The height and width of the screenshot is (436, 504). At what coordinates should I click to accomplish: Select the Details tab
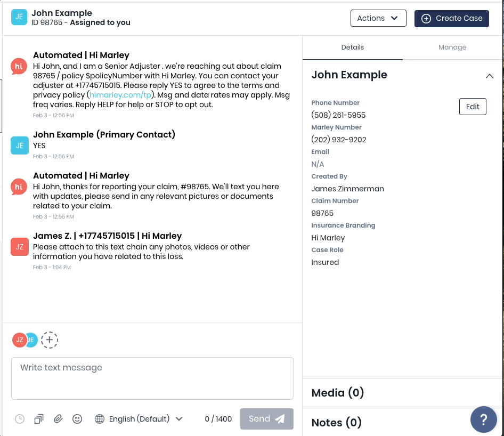352,47
